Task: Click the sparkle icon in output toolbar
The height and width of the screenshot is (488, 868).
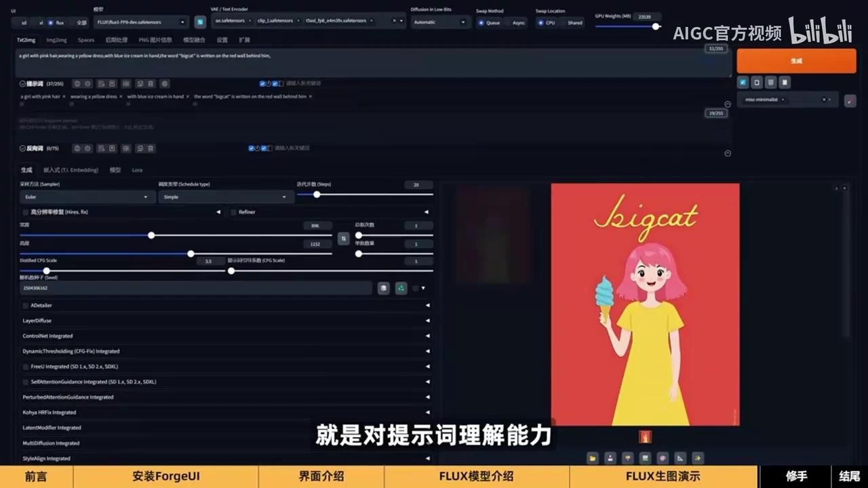Action: [698, 458]
